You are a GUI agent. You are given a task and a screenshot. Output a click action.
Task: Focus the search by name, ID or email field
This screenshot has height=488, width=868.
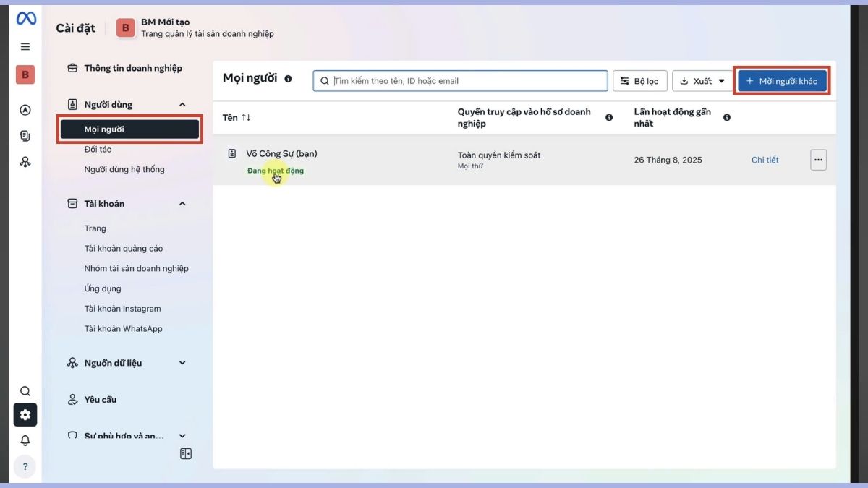coord(461,81)
